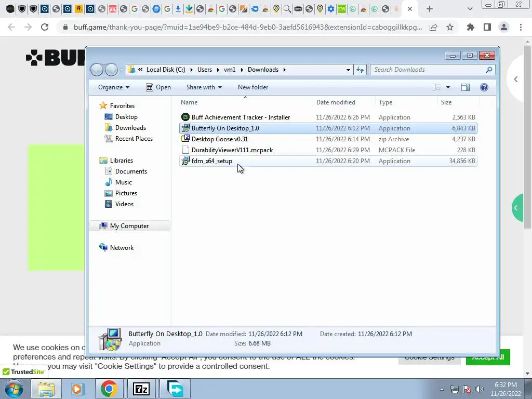Open Chrome tab search dropdown
The width and height of the screenshot is (532, 399).
470,9
